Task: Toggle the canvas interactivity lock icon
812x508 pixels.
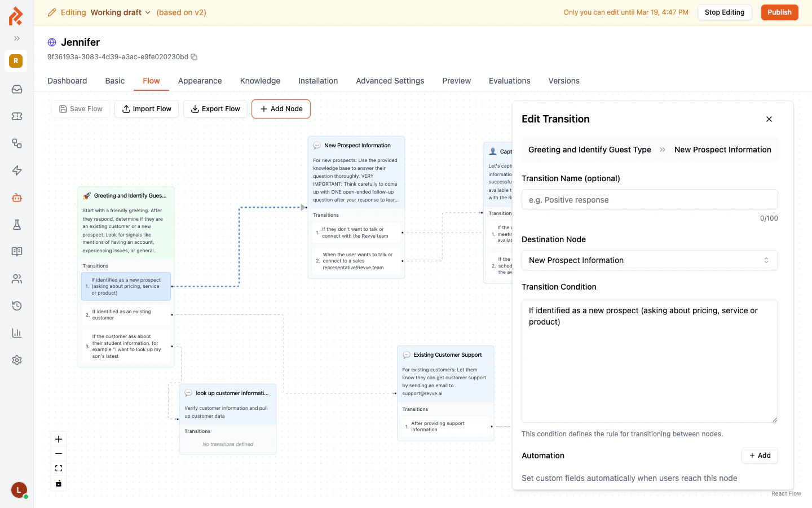Action: click(58, 483)
